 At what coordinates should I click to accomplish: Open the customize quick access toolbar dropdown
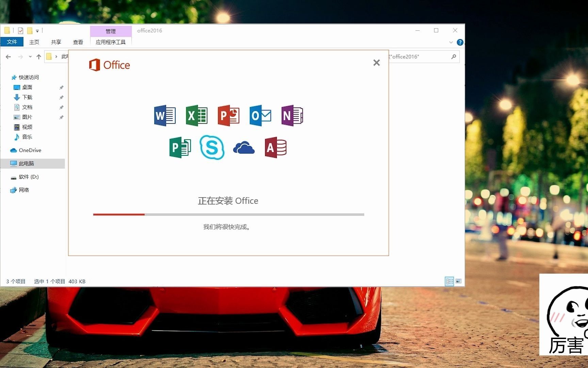37,31
